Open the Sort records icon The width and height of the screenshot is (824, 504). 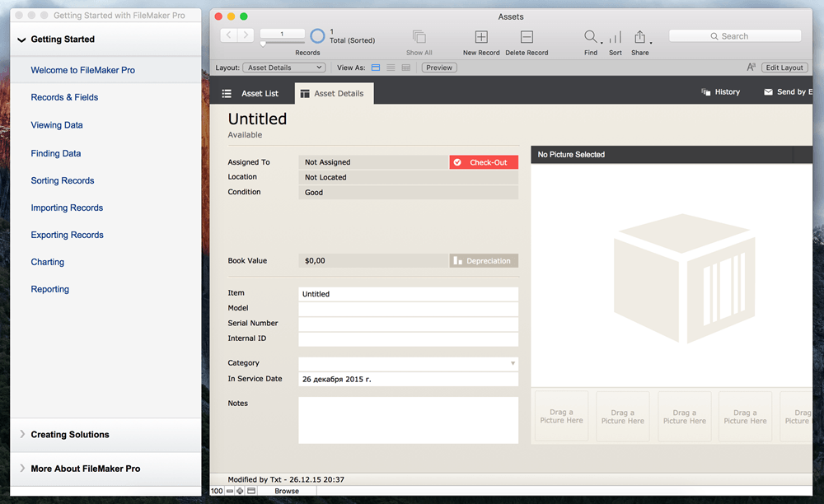(x=616, y=37)
